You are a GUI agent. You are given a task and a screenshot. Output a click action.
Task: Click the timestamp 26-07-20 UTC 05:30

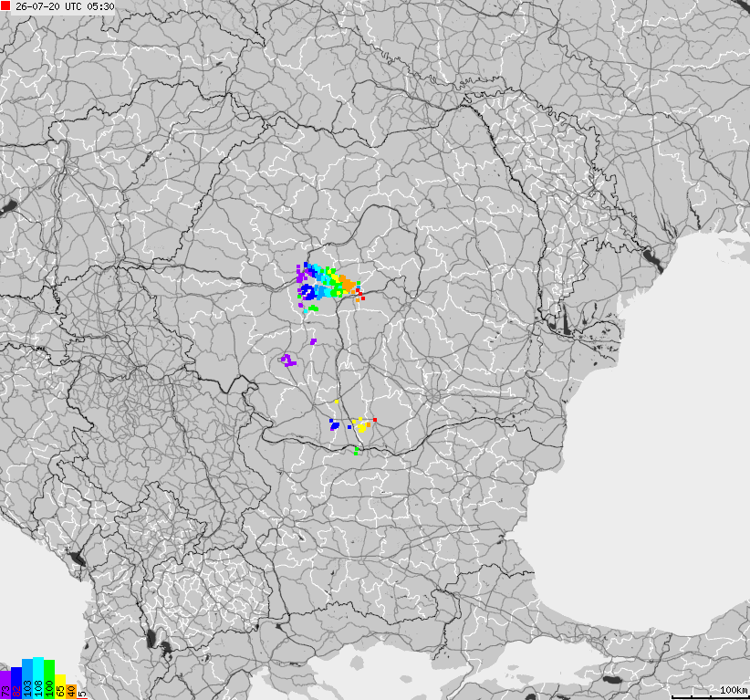[65, 6]
